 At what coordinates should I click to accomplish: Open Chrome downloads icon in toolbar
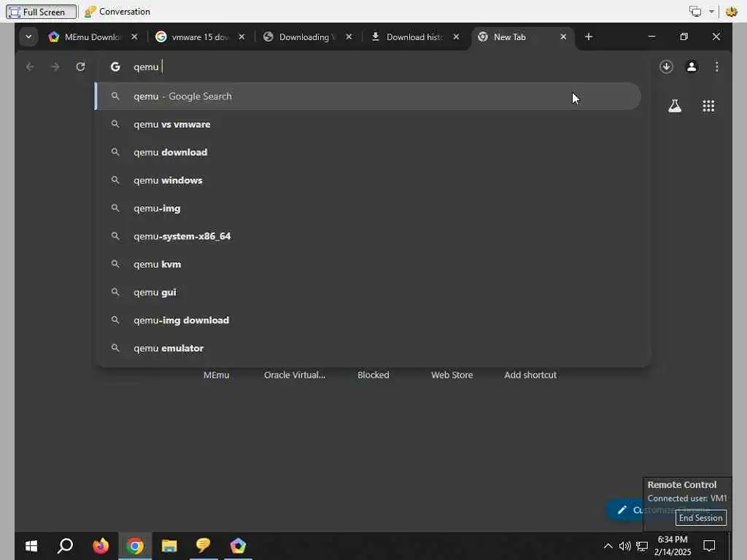coord(666,66)
